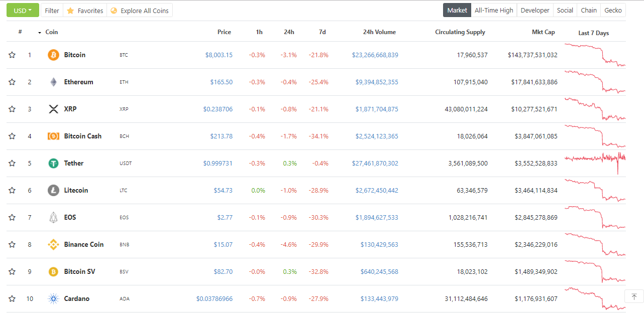Screen dimensions: 644x313
Task: Open the USD currency dropdown
Action: pos(23,11)
